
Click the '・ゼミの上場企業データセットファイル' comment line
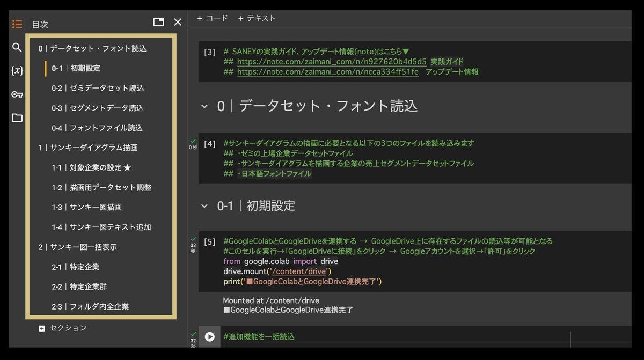tap(288, 153)
